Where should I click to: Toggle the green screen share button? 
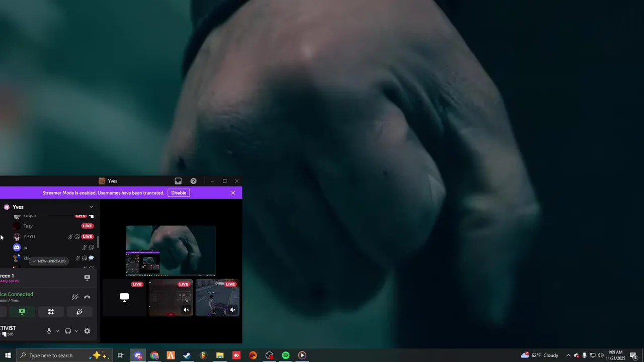coord(22,312)
